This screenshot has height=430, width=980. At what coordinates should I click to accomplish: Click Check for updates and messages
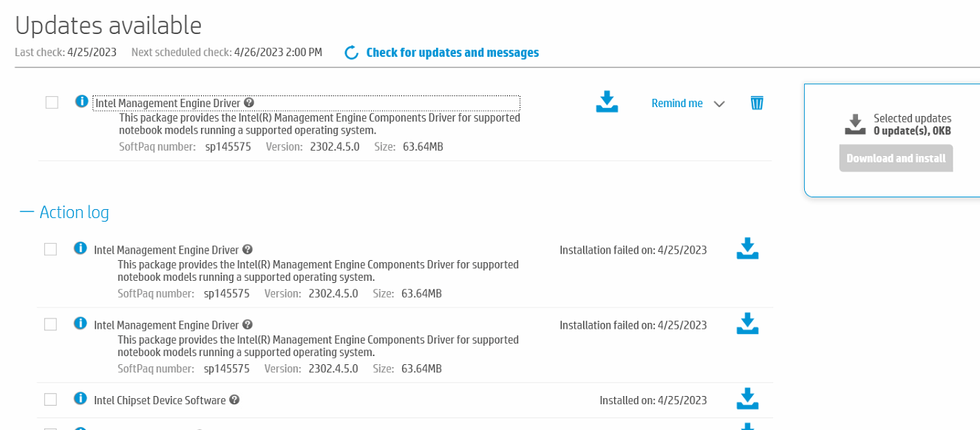(x=452, y=52)
